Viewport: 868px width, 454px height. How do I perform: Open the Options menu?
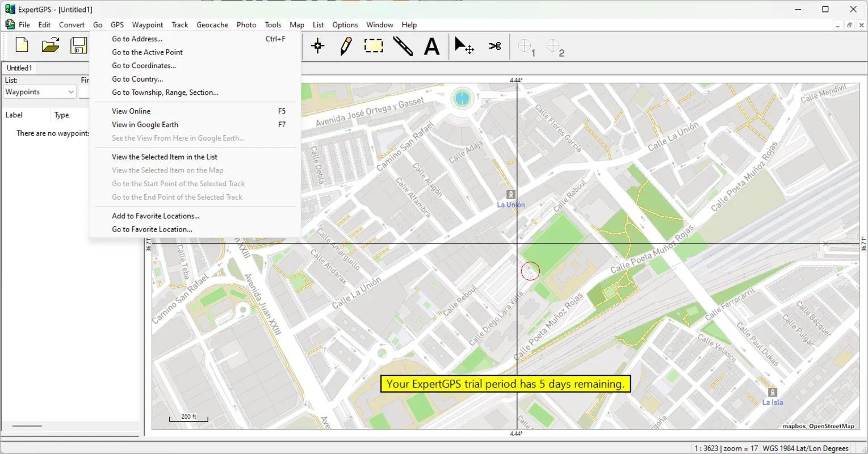pyautogui.click(x=345, y=25)
